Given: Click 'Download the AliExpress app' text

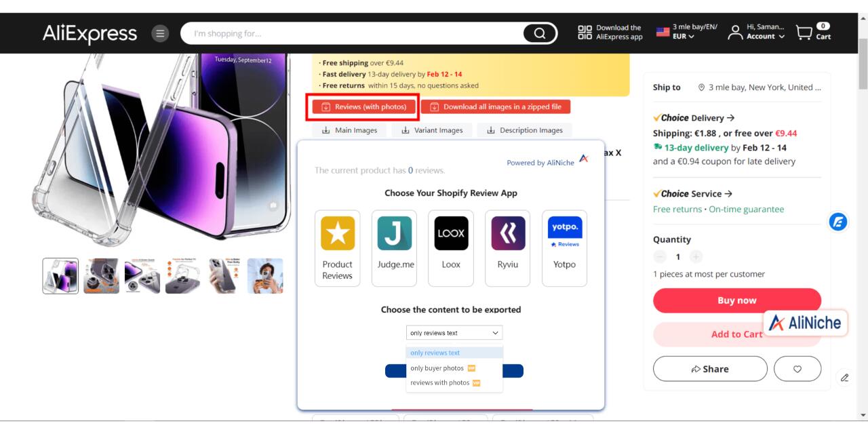Looking at the screenshot, I should point(619,33).
